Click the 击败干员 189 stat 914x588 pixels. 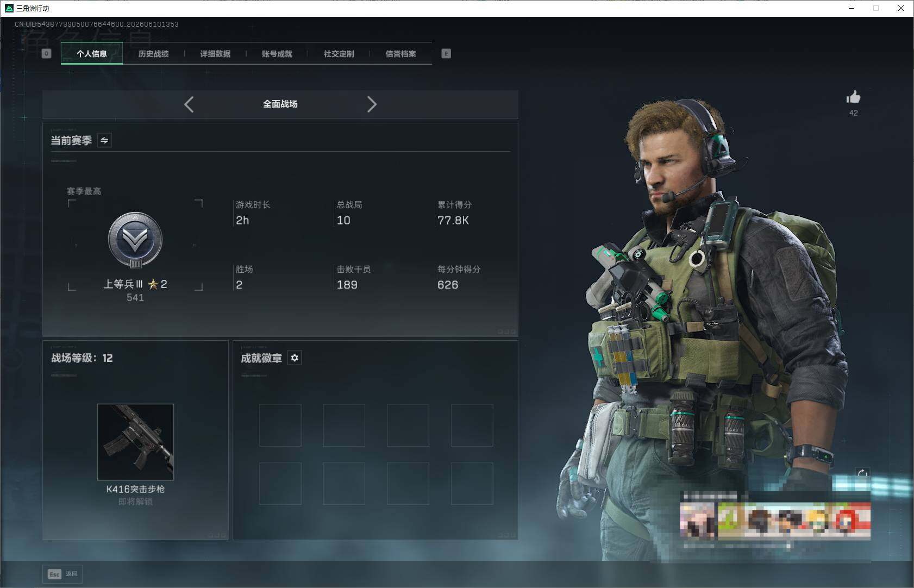(354, 277)
